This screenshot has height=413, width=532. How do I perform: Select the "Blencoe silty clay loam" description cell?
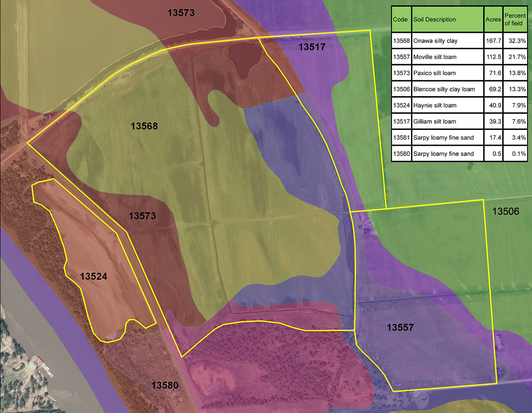click(447, 89)
